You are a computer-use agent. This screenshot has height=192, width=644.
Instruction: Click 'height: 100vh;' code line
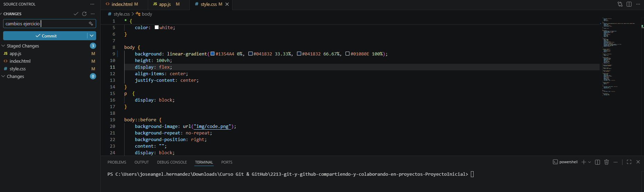click(x=153, y=61)
